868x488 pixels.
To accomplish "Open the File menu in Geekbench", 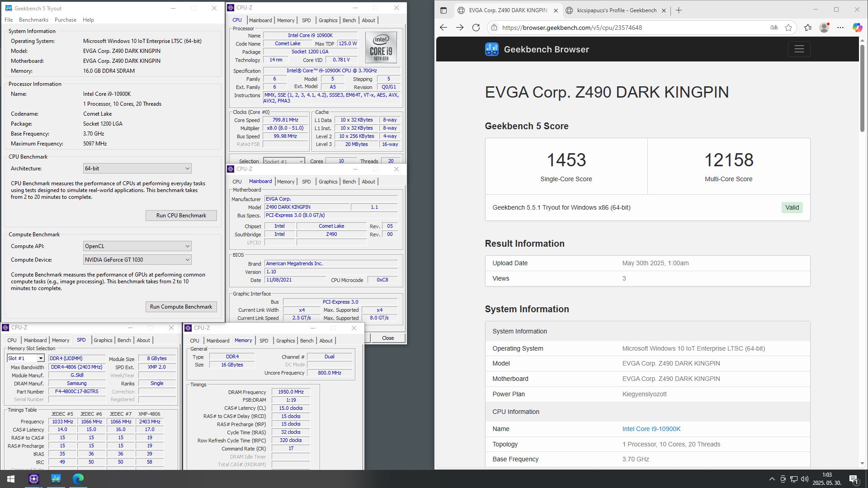I will click(x=9, y=20).
